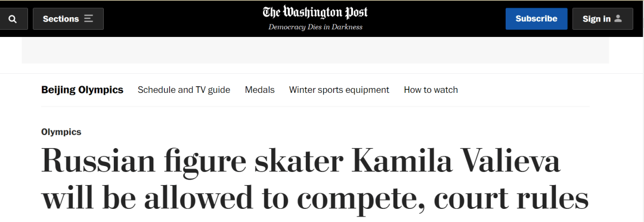Open the search magnifier icon

[x=13, y=19]
